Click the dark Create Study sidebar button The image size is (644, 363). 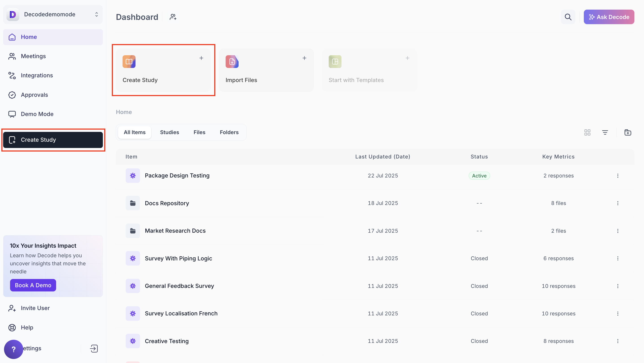(53, 140)
